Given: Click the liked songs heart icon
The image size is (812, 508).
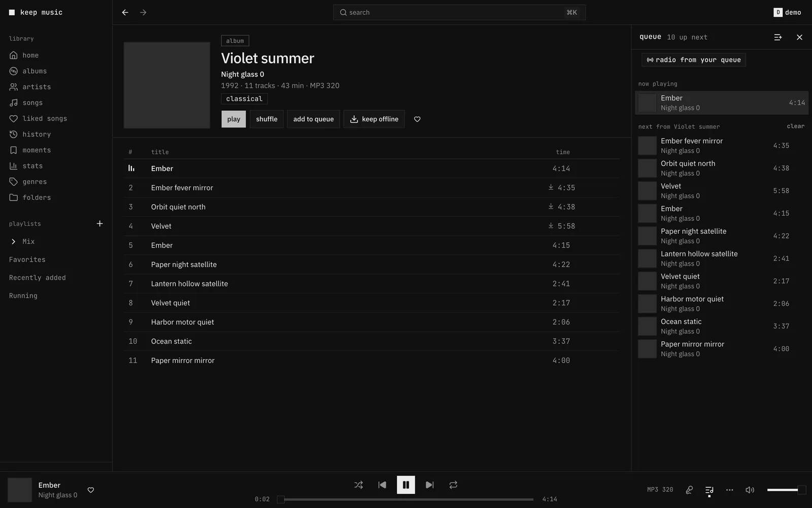Looking at the screenshot, I should 14,118.
